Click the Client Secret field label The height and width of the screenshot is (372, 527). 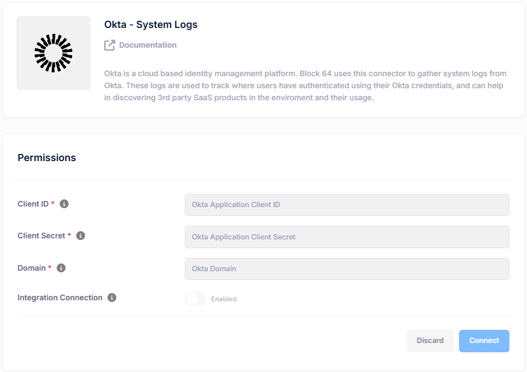pos(41,236)
